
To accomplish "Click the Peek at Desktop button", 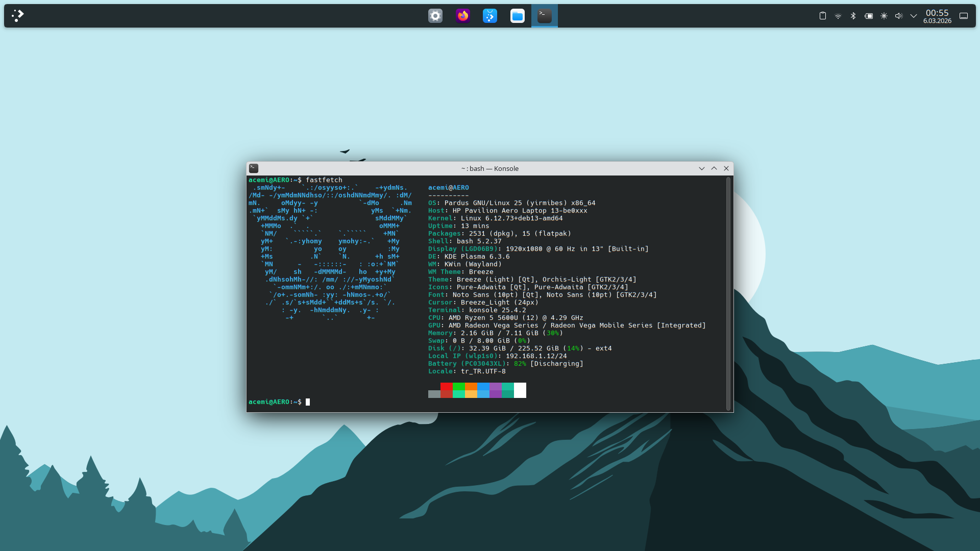I will [963, 16].
